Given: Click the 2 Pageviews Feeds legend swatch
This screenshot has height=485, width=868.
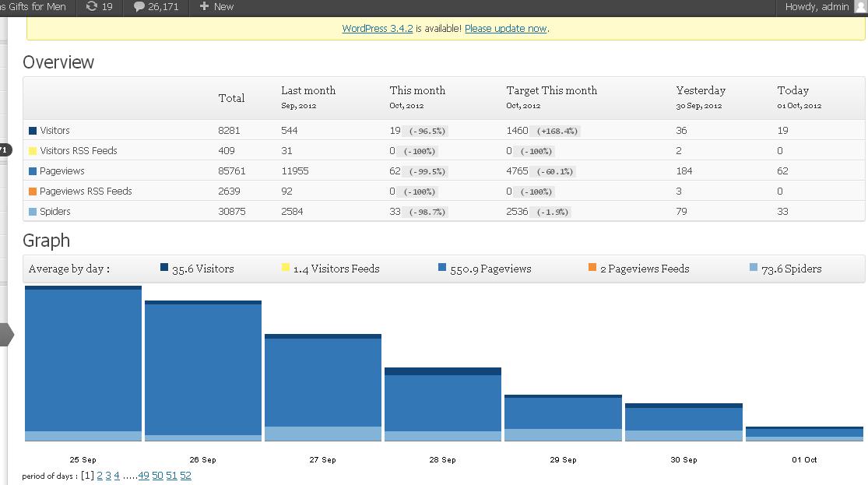Looking at the screenshot, I should coord(592,268).
